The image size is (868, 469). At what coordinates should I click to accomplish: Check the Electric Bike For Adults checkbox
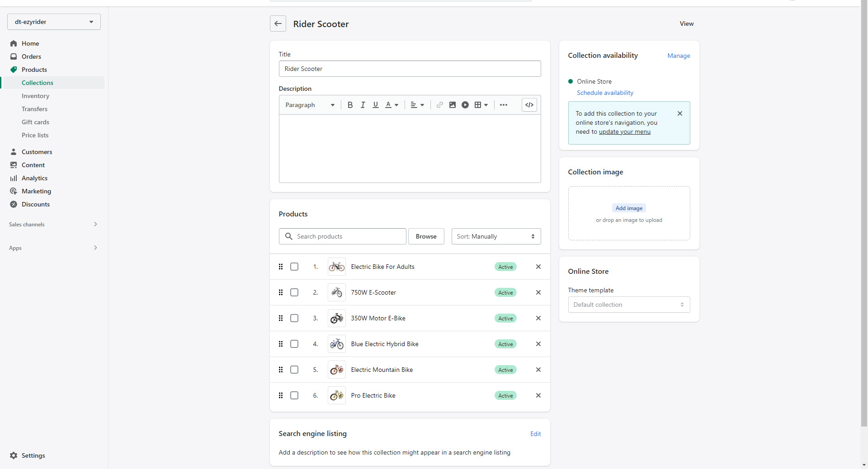click(x=294, y=267)
